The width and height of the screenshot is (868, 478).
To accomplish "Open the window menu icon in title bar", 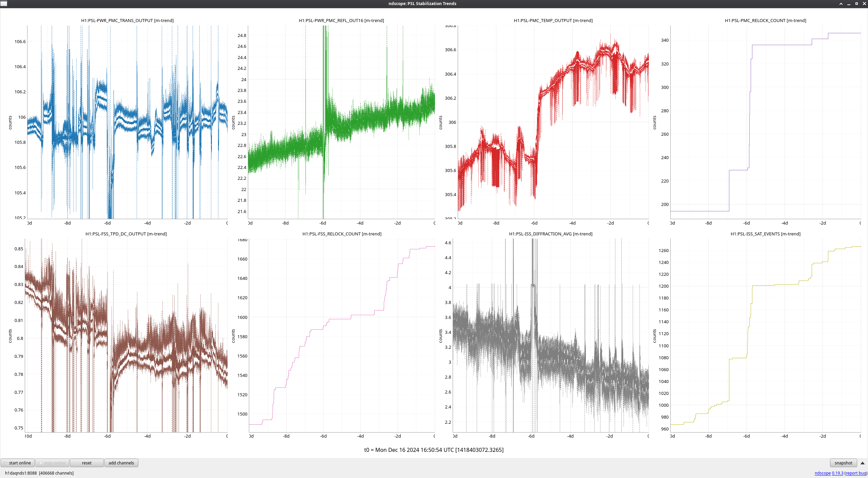I will click(x=4, y=3).
